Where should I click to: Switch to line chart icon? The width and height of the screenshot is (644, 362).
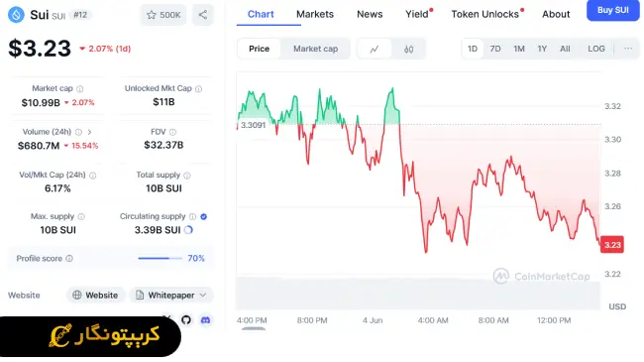tap(375, 49)
